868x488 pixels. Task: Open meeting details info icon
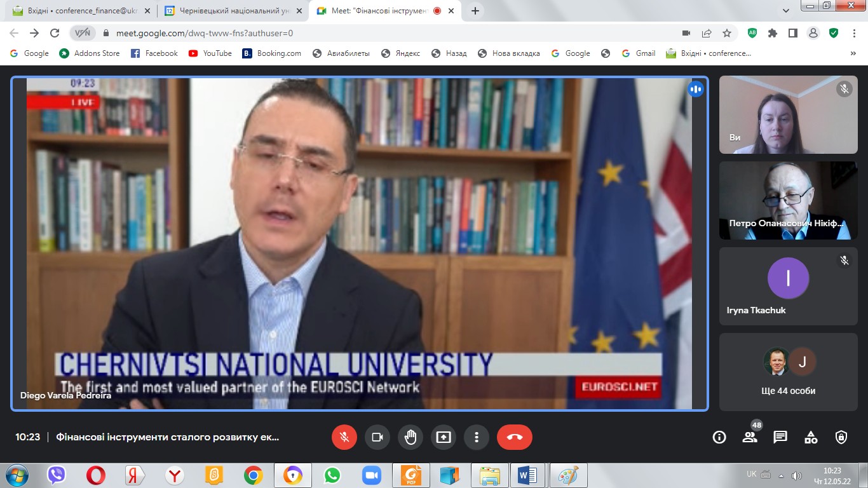pyautogui.click(x=719, y=437)
